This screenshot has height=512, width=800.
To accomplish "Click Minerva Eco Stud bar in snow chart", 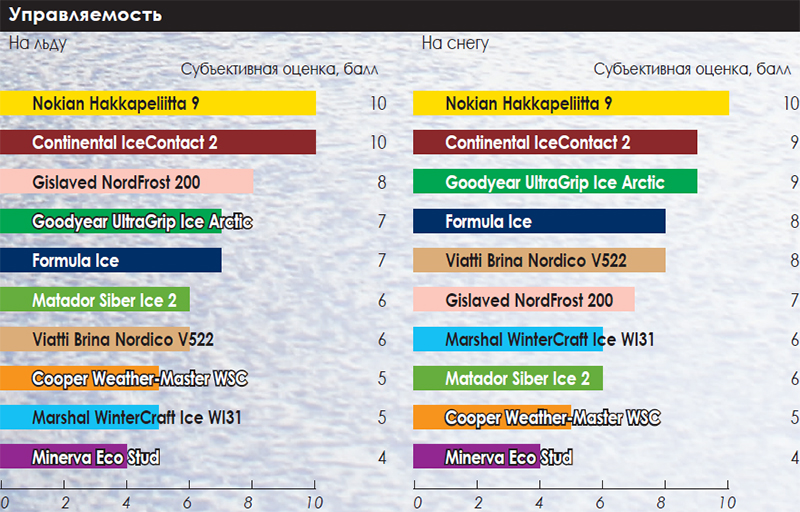I will 477,457.
